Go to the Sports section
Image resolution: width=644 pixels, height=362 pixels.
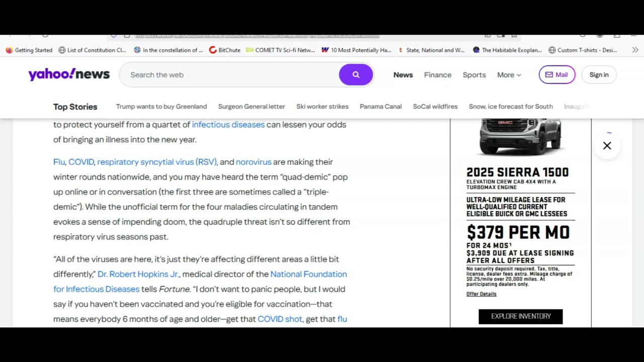pyautogui.click(x=474, y=75)
